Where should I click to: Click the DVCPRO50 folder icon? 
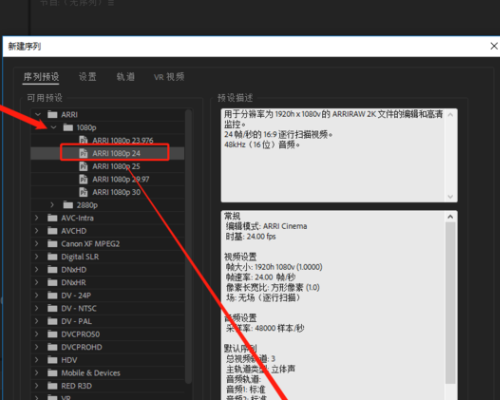(52, 334)
